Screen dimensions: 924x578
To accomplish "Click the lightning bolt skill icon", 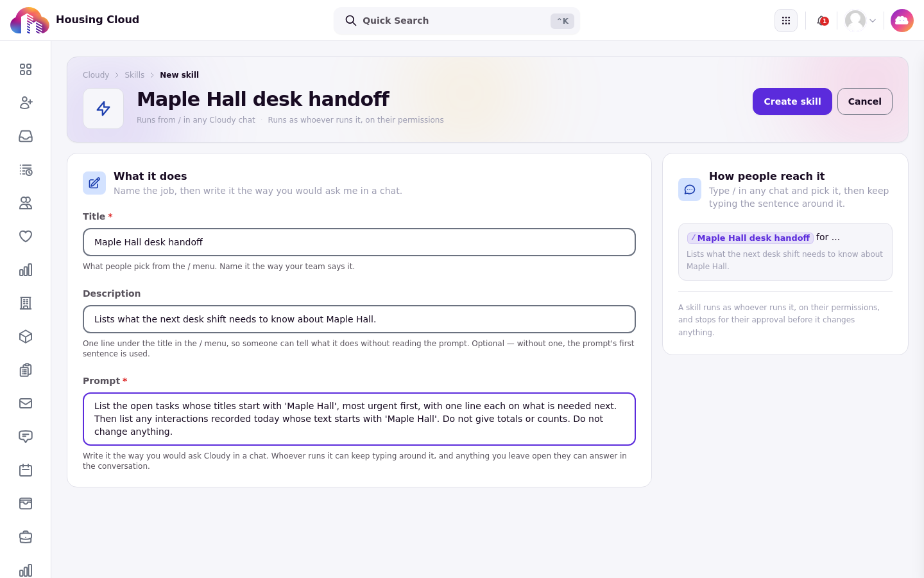I will pos(103,109).
